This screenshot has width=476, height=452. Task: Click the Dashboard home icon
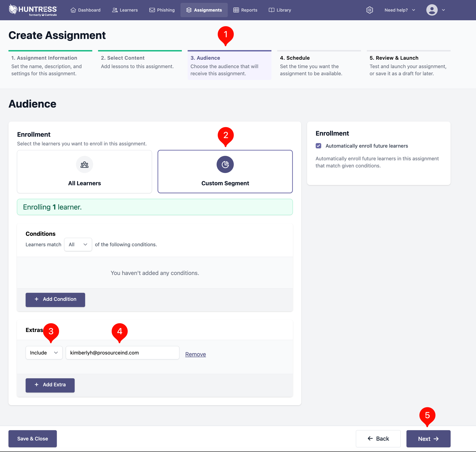tap(73, 10)
